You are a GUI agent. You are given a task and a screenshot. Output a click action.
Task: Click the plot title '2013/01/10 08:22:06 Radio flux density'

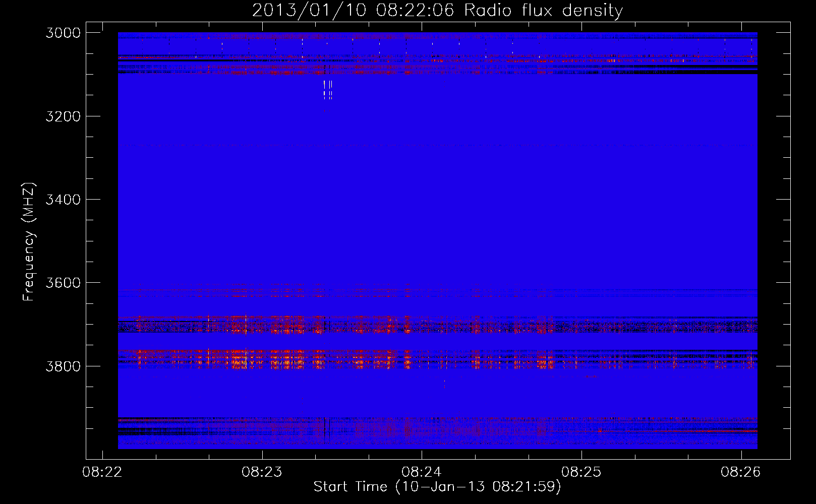[437, 10]
